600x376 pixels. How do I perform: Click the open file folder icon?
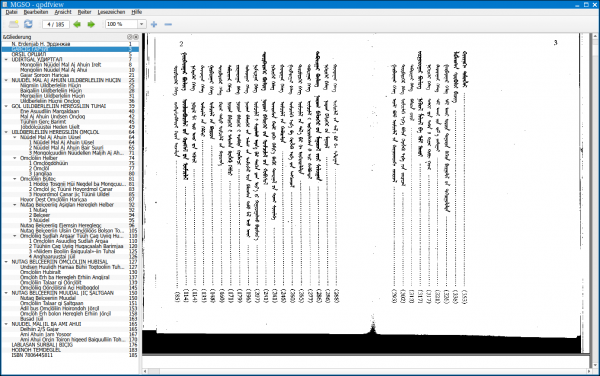click(14, 24)
